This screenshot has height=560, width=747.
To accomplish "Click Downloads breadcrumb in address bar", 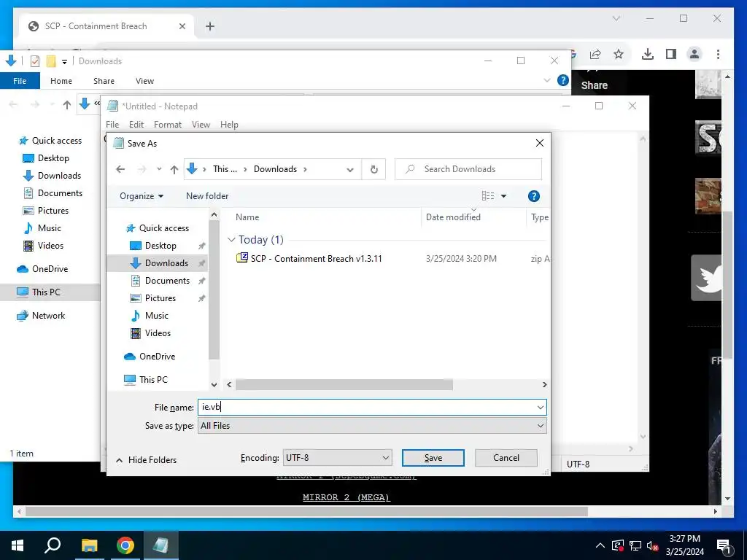I will 275,169.
